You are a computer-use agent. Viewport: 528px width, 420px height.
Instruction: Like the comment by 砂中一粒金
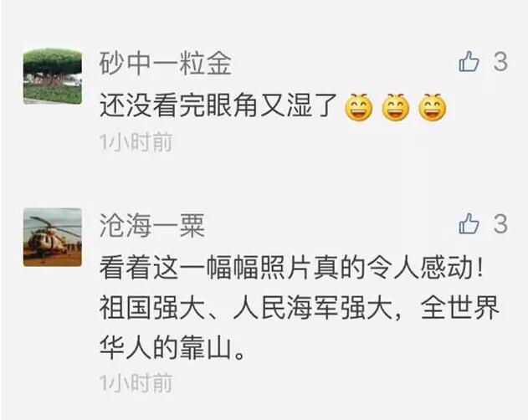click(x=469, y=61)
